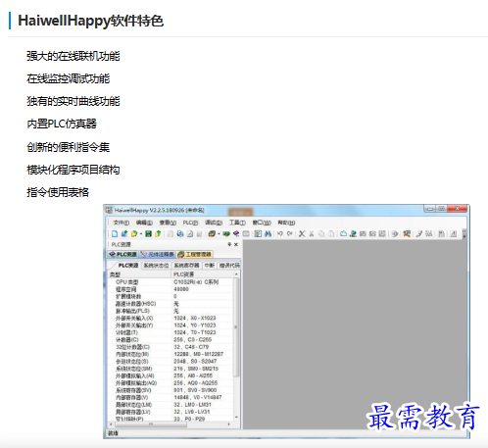Viewport: 488px width, 448px height.
Task: Click the HaiwellHappy title bar application icon
Action: click(109, 210)
